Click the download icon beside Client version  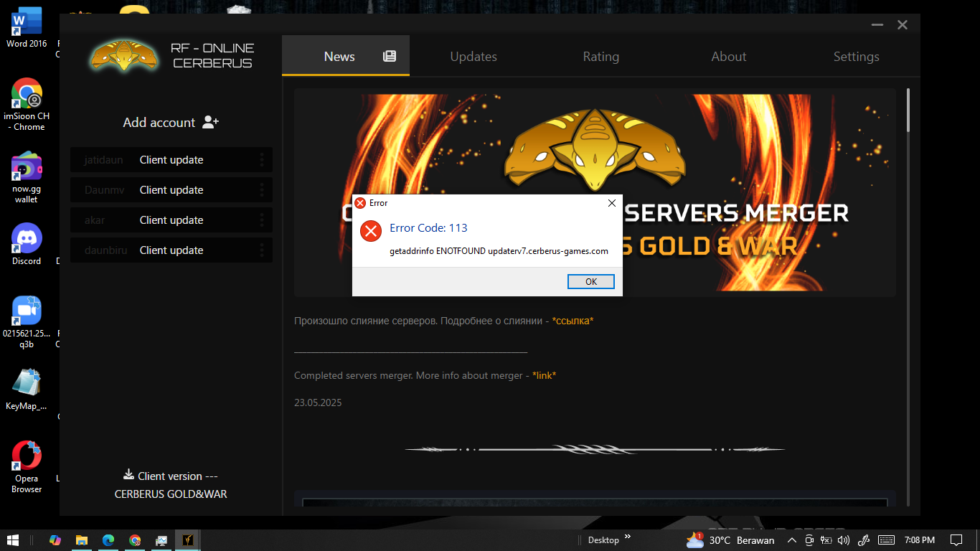[129, 475]
